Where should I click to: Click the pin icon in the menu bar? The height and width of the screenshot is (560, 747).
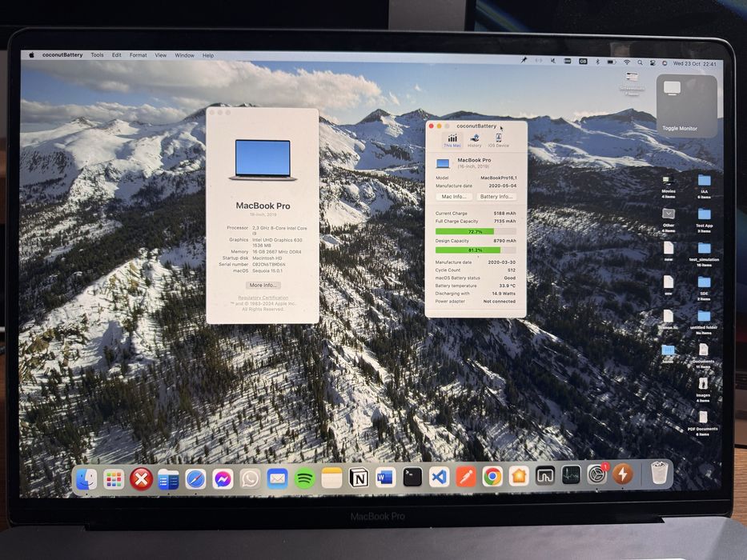pyautogui.click(x=524, y=60)
